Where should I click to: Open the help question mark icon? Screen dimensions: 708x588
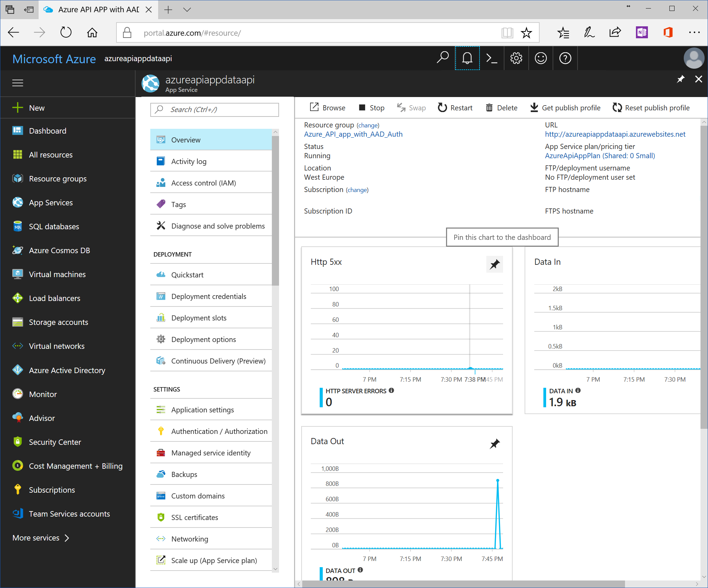(565, 58)
